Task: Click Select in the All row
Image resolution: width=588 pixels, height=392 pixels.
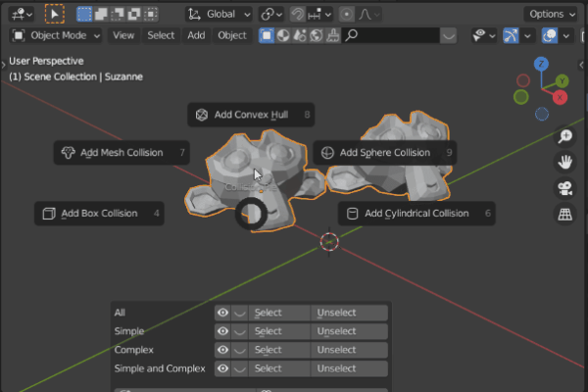Action: (279, 313)
